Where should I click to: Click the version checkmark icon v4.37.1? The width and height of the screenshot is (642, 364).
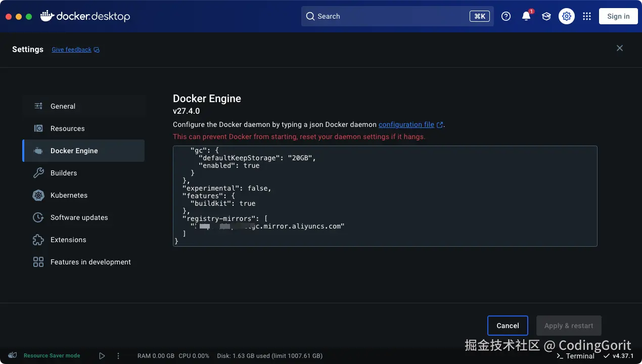[606, 356]
